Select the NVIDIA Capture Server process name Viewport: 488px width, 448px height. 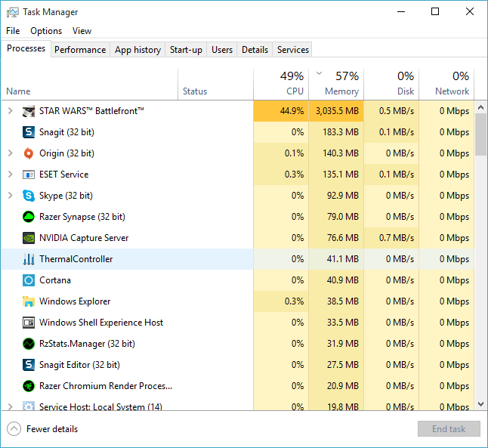coord(84,238)
